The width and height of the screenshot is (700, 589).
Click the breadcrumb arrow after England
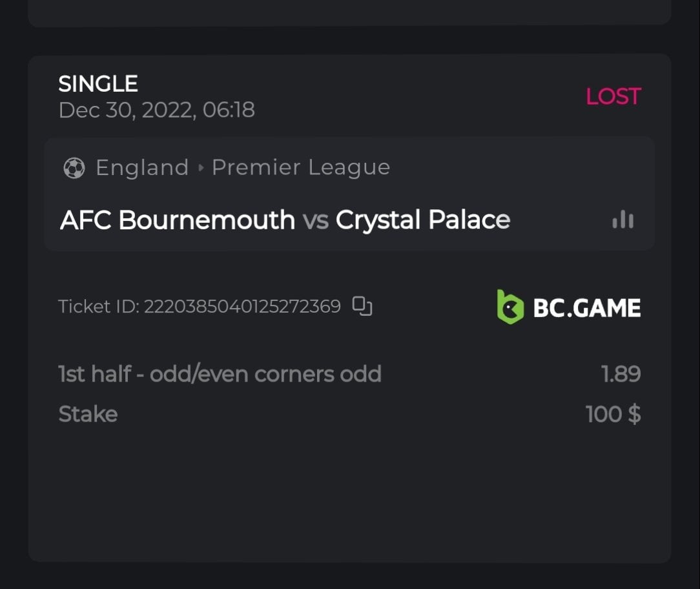pos(201,168)
